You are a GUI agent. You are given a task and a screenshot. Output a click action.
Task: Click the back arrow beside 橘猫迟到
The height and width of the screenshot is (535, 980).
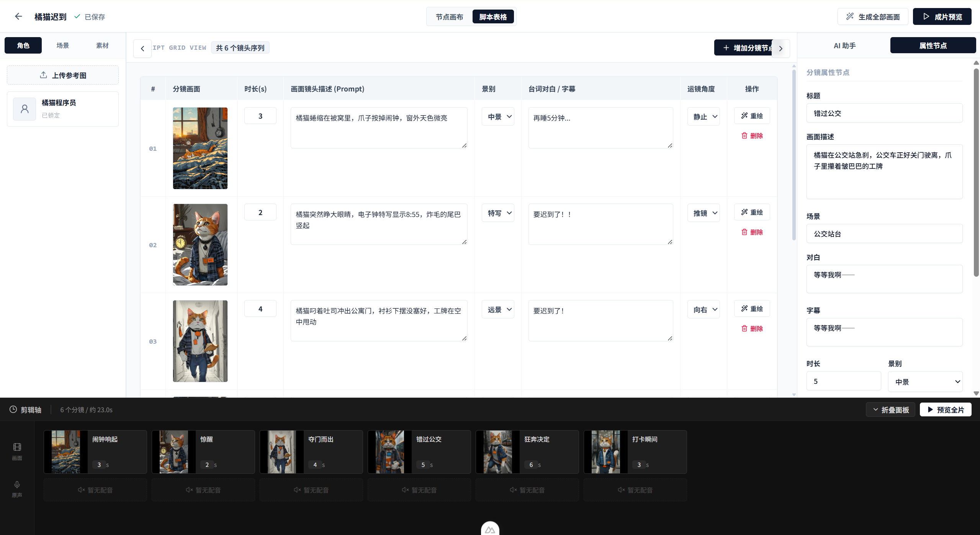click(x=18, y=16)
